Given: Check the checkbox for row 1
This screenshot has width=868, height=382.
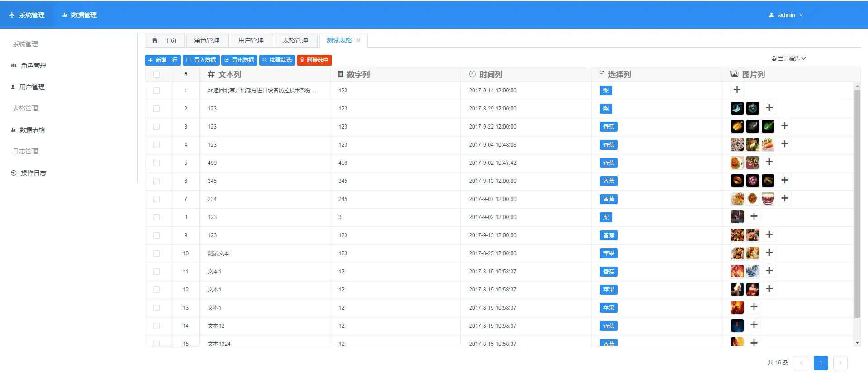Looking at the screenshot, I should pos(157,91).
